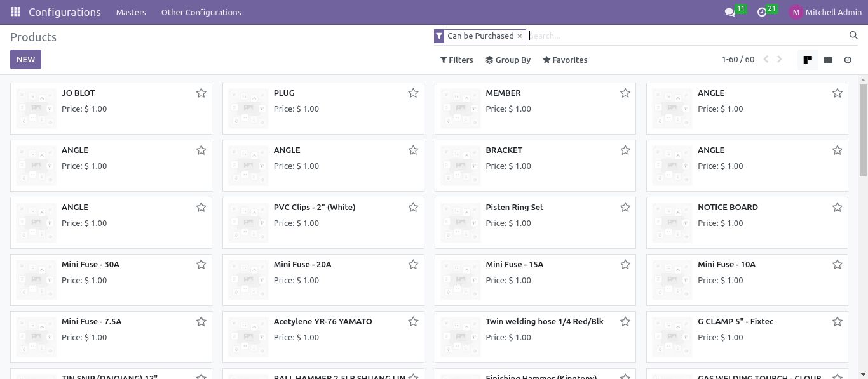Open "Acetylene YR-76 YAMATO" product name
This screenshot has width=868, height=379.
tap(323, 322)
